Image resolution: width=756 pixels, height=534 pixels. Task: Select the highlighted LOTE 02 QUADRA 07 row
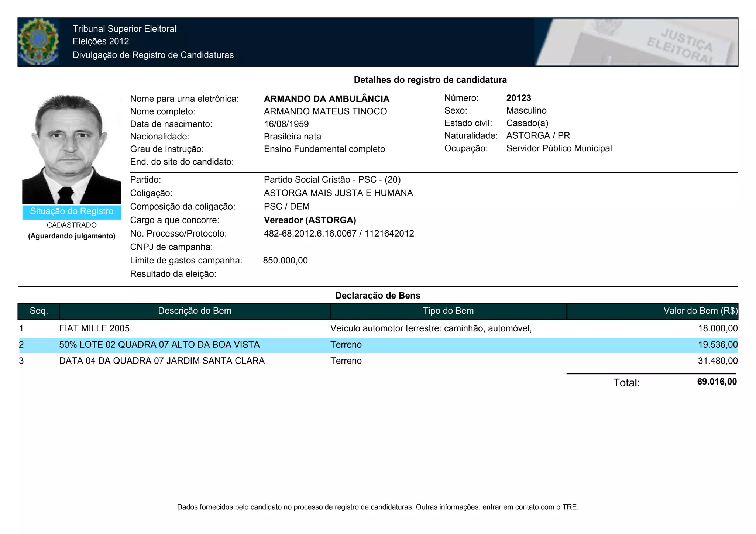click(159, 345)
